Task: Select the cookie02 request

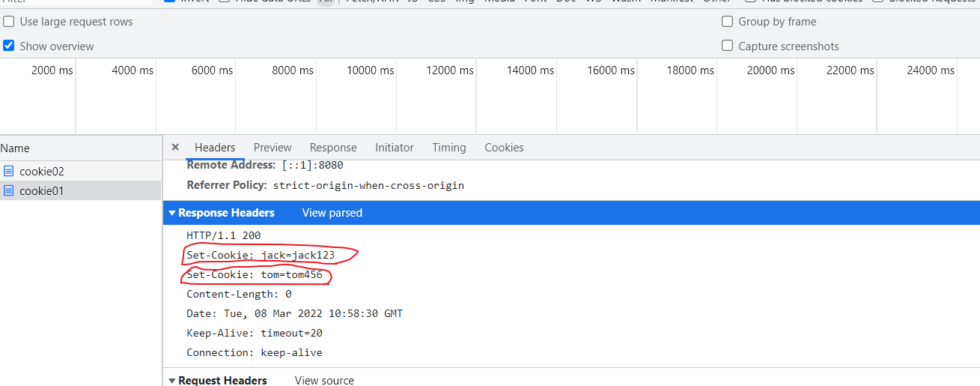Action: click(x=80, y=171)
